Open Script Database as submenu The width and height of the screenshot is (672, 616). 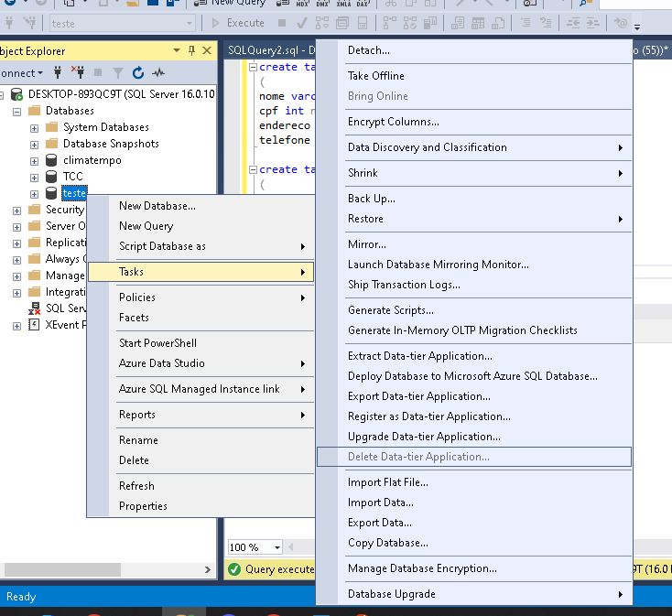pos(201,246)
